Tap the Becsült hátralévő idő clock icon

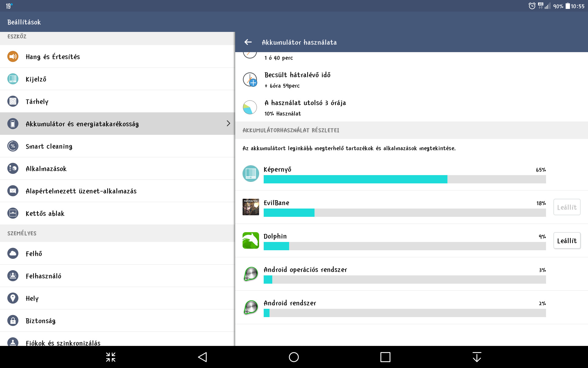coord(250,80)
